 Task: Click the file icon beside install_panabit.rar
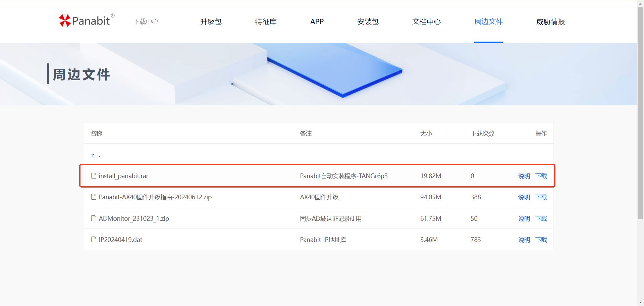tap(94, 175)
